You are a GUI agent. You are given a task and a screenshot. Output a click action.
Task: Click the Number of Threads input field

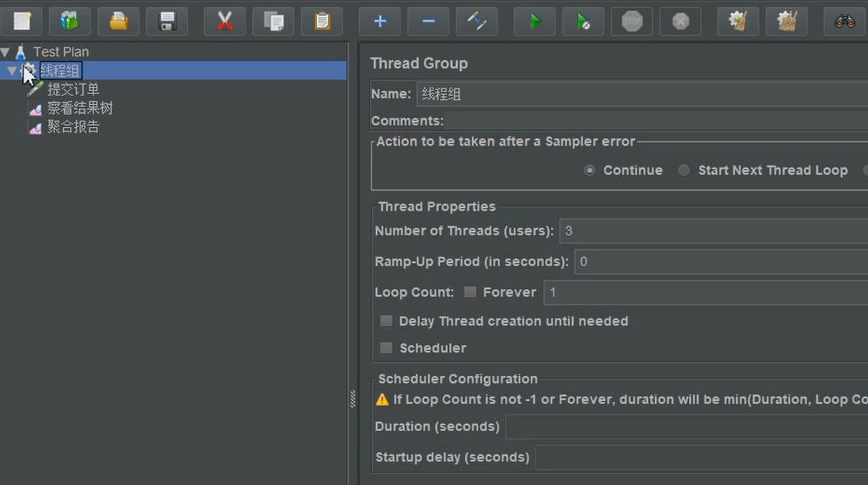713,231
